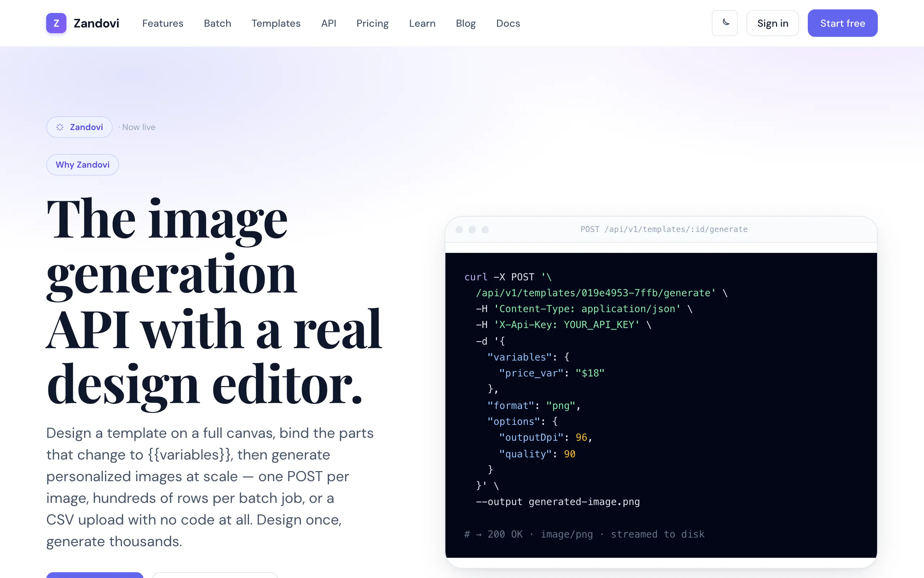This screenshot has width=924, height=578.
Task: Click the 'curl -X POST' line
Action: pos(508,277)
